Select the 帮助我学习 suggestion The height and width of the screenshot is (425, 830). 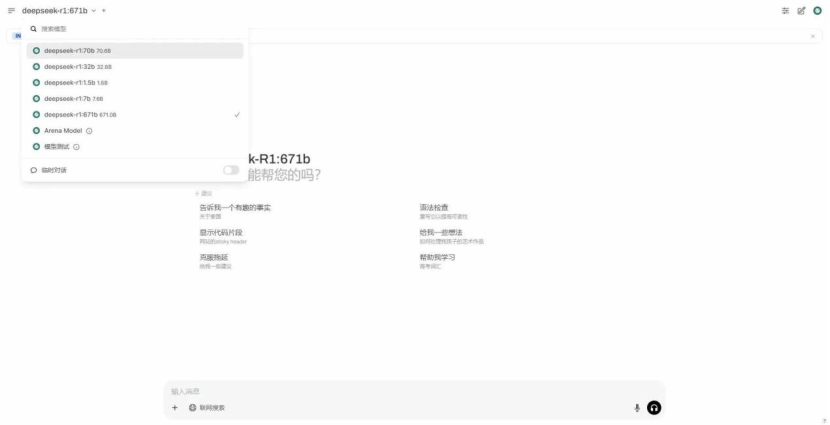pos(437,261)
